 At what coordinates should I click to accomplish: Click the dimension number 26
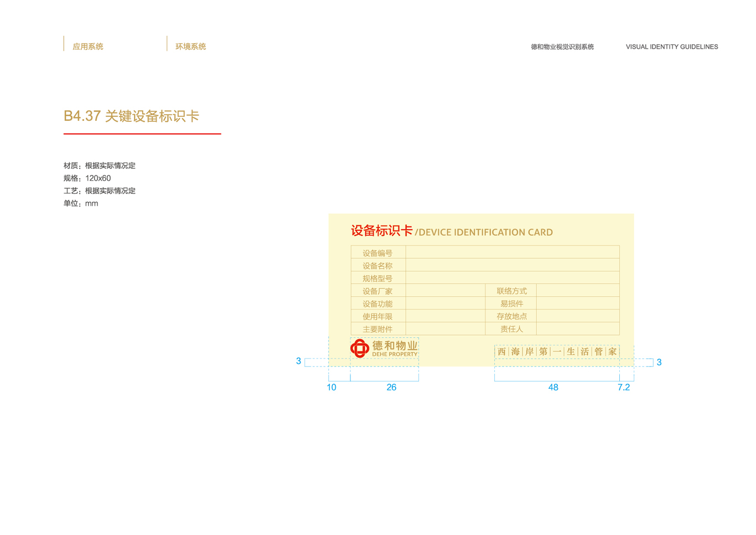391,388
